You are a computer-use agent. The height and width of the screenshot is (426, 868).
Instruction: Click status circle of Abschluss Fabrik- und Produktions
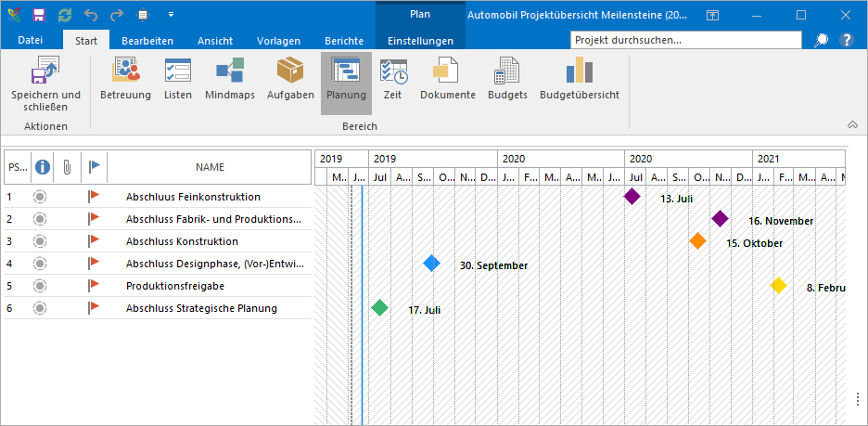[x=39, y=219]
